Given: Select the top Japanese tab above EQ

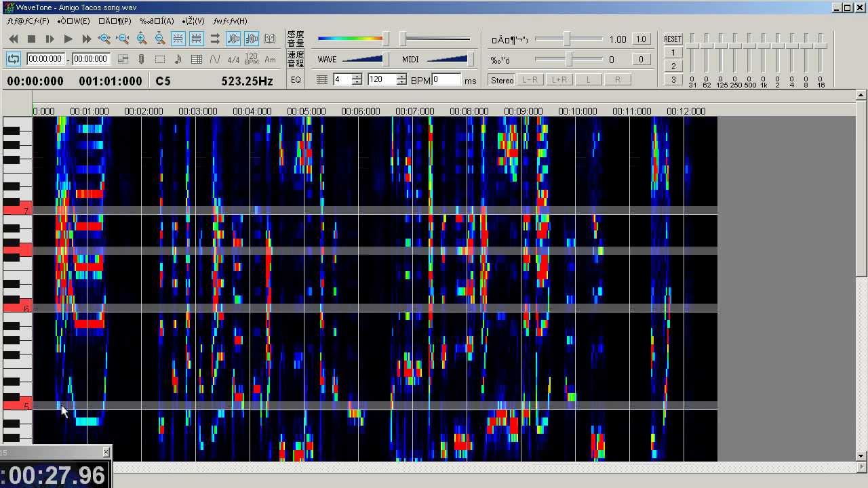Looking at the screenshot, I should coord(296,39).
